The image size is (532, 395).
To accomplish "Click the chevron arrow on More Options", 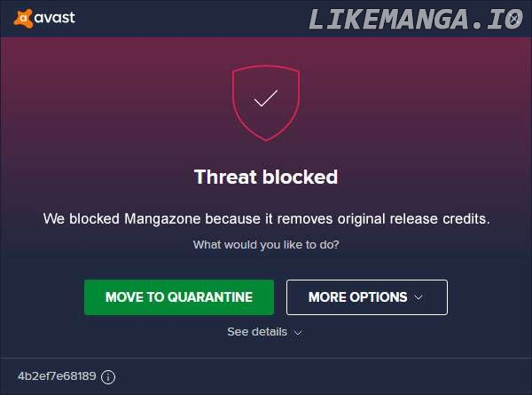I will pyautogui.click(x=419, y=297).
